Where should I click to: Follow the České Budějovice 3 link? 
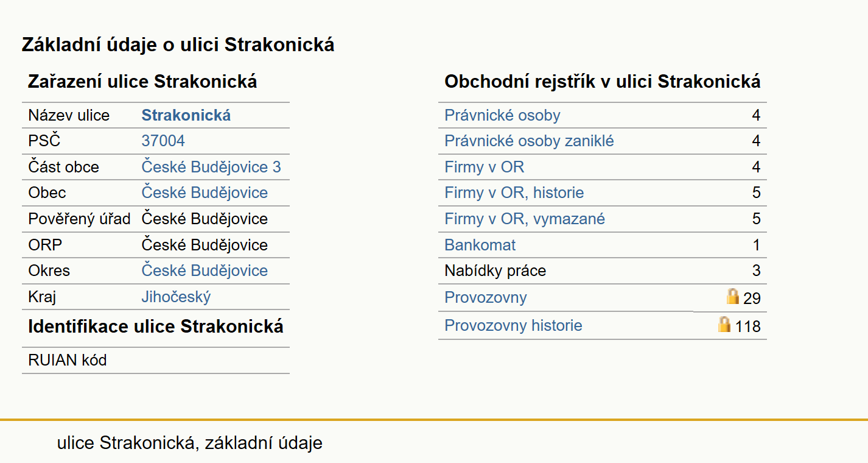[x=211, y=167]
